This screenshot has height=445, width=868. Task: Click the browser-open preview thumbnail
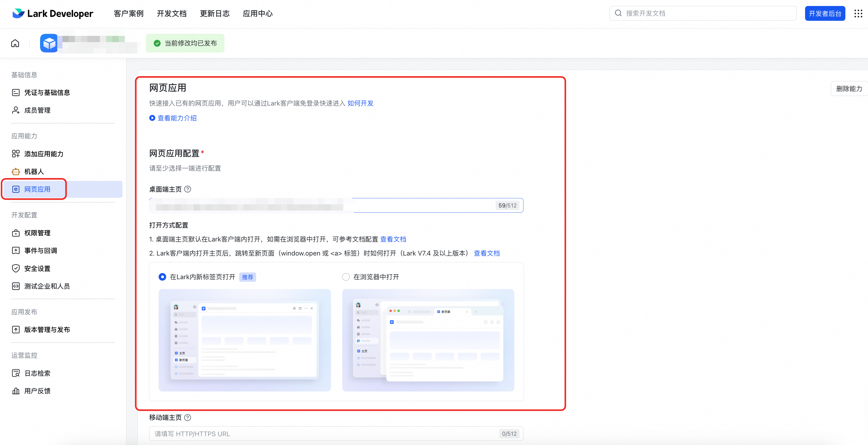coord(428,340)
